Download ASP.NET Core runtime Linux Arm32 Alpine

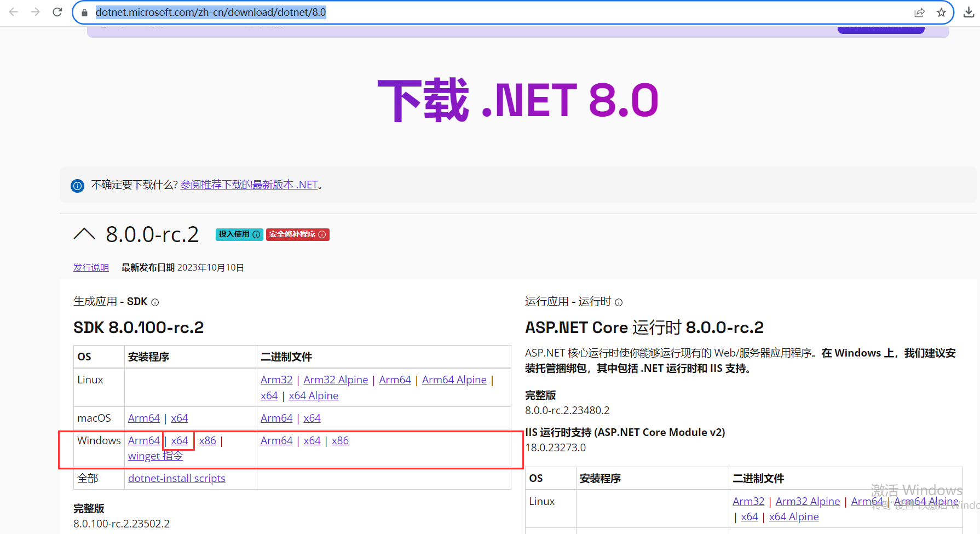(x=808, y=501)
